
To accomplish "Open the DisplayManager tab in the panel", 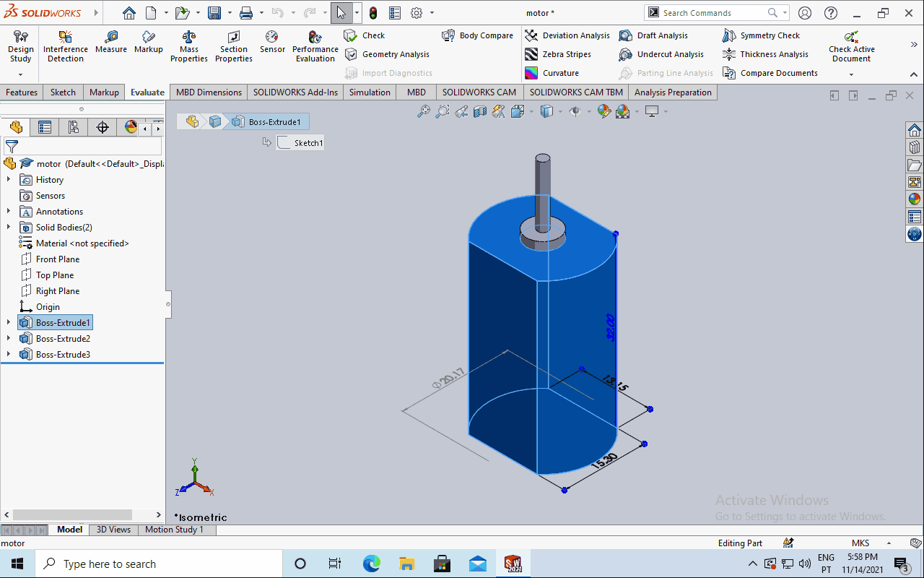I will pyautogui.click(x=131, y=128).
